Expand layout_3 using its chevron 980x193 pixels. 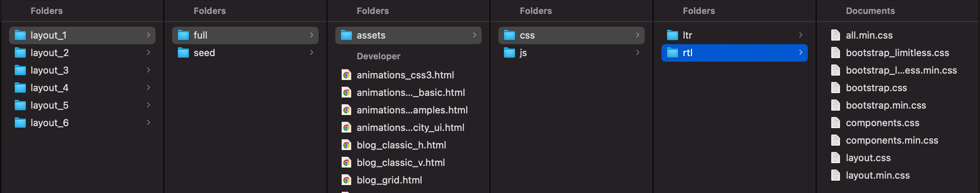[148, 70]
